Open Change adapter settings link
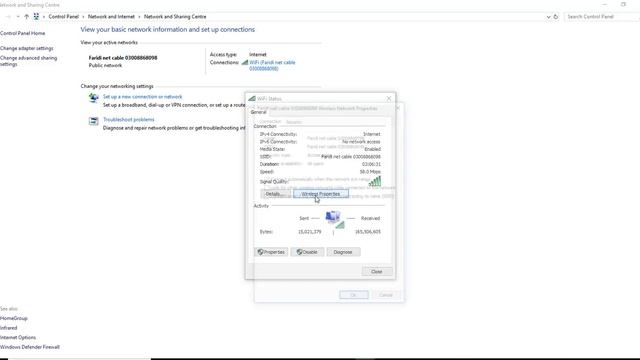The image size is (640, 360). click(27, 48)
